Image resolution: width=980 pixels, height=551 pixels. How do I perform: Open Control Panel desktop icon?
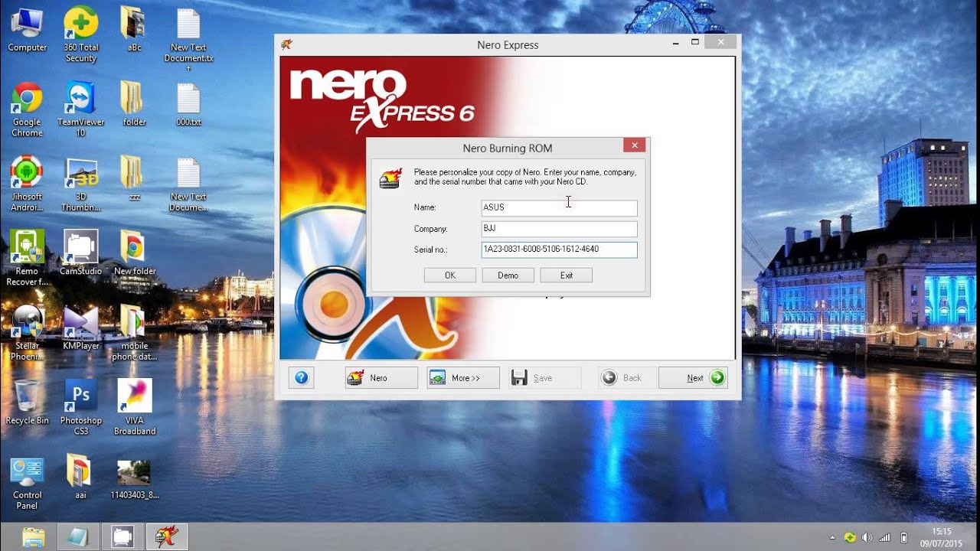27,482
